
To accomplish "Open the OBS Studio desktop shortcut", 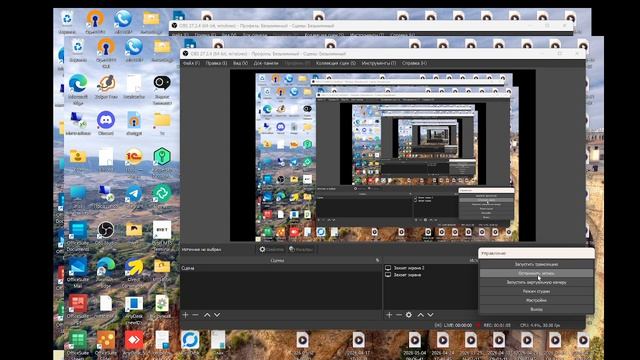I will point(106,234).
